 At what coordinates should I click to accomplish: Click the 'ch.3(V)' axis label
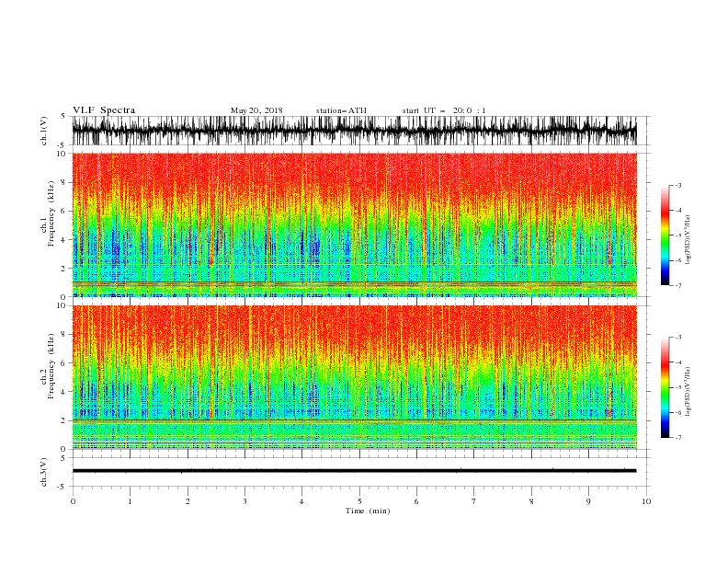(x=44, y=472)
